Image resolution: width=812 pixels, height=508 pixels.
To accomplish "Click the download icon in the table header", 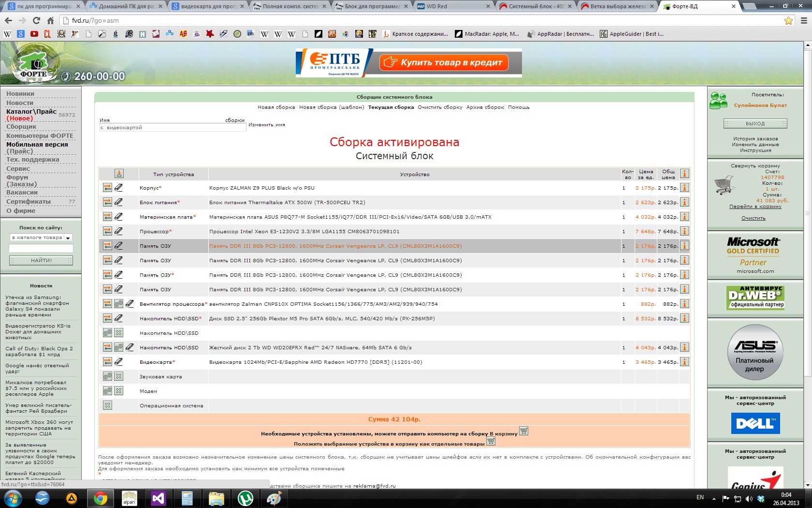I will (119, 174).
